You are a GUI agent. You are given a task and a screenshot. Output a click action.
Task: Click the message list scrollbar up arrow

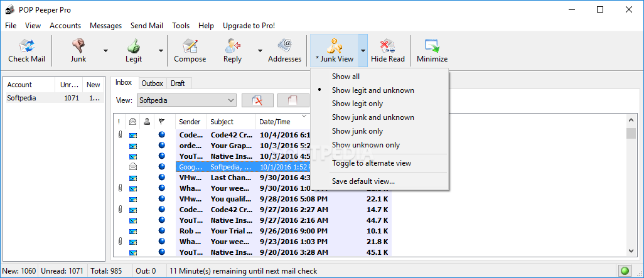coord(631,120)
